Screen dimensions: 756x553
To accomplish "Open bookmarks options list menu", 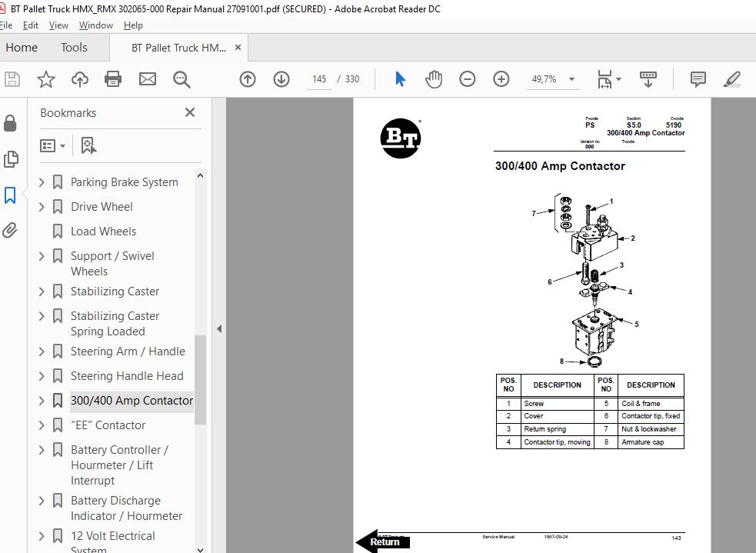I will point(52,145).
